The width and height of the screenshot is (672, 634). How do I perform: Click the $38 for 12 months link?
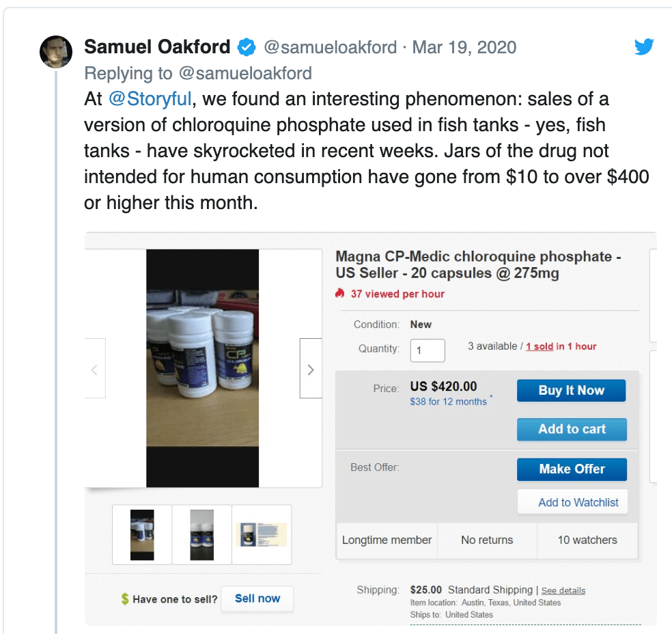pos(448,402)
